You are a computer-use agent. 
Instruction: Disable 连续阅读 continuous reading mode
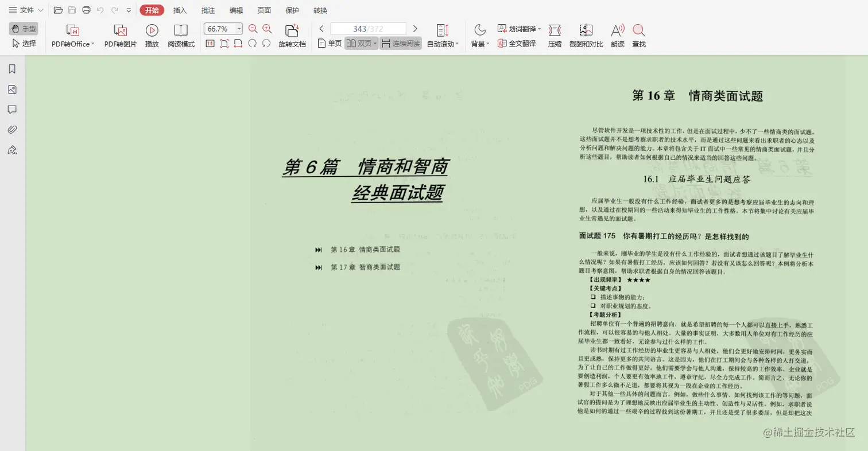(401, 42)
